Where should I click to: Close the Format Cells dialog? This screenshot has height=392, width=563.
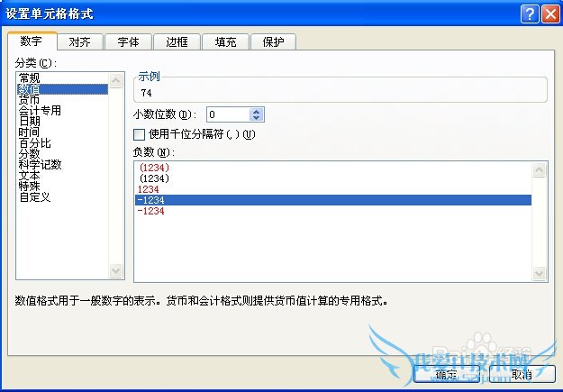(550, 14)
